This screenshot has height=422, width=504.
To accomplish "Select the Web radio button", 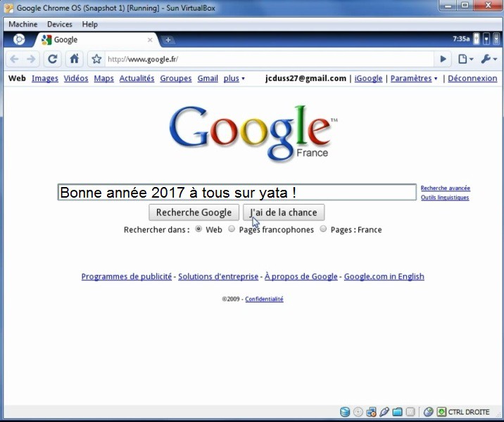I will click(x=199, y=229).
